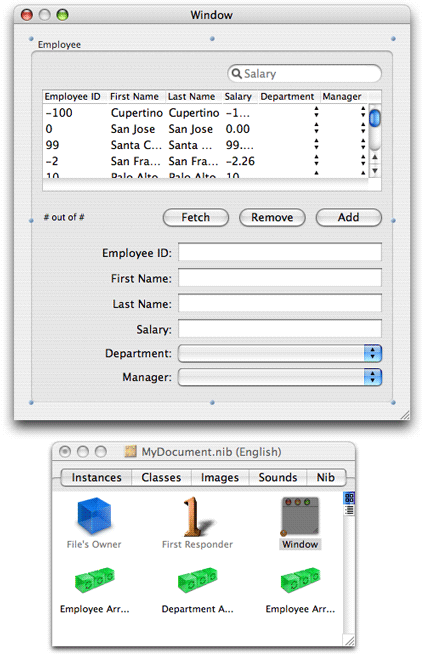Click the Remove button
The height and width of the screenshot is (661, 425).
272,218
